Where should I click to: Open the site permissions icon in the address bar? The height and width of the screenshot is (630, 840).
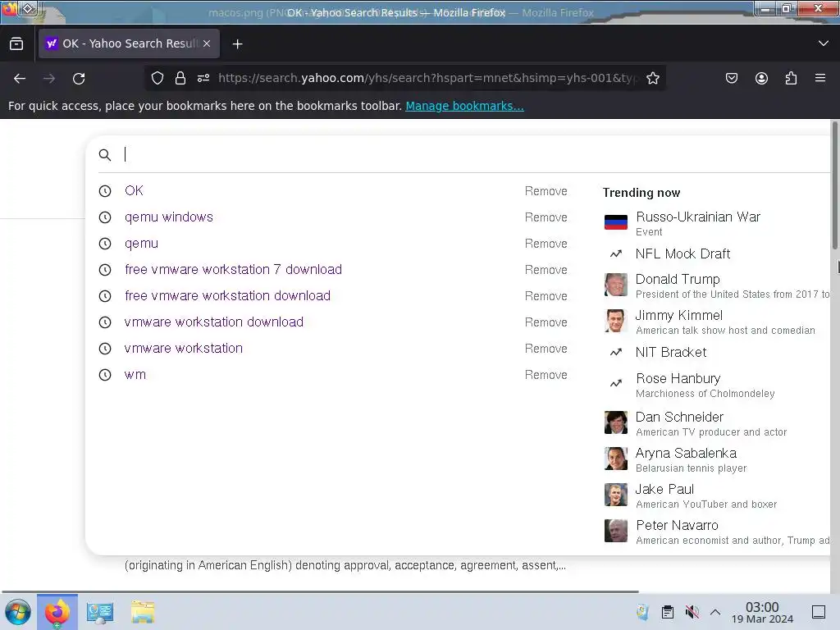[x=203, y=78]
